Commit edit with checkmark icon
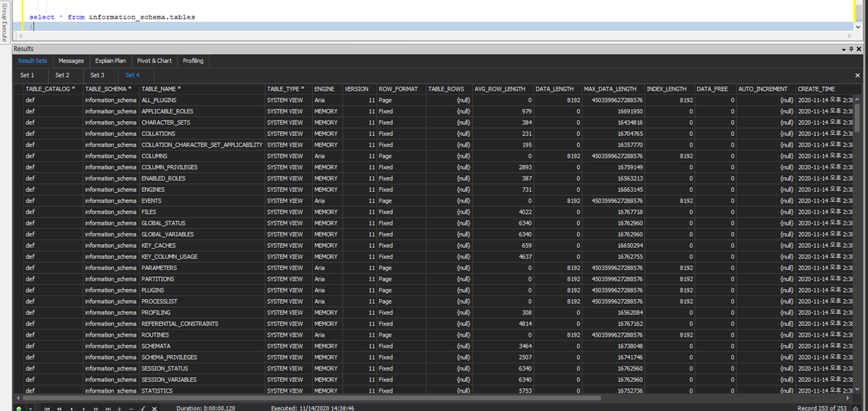The width and height of the screenshot is (868, 411). click(143, 408)
